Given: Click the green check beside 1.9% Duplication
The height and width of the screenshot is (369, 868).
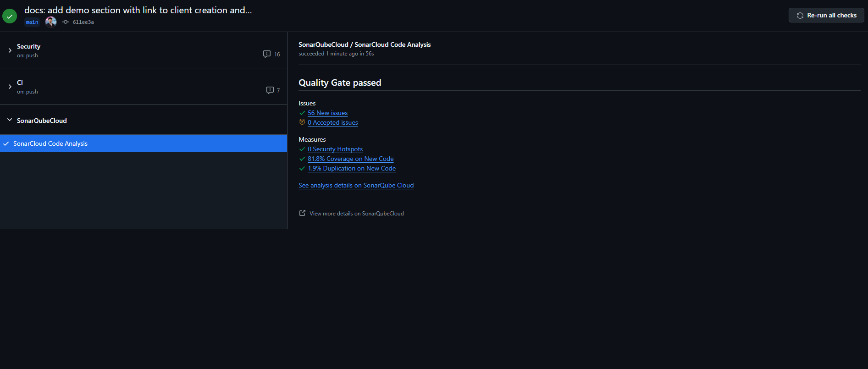Looking at the screenshot, I should [302, 168].
